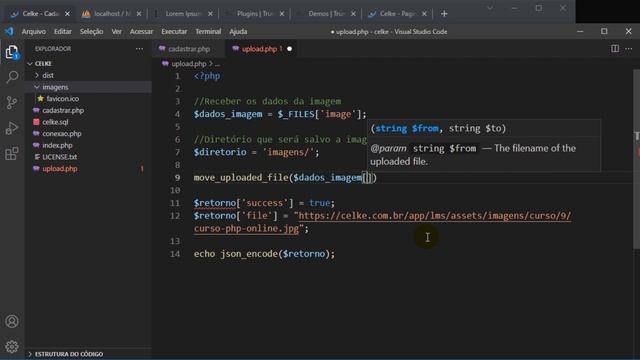640x360 pixels.
Task: Switch to the Plugins browser tab
Action: tap(254, 14)
